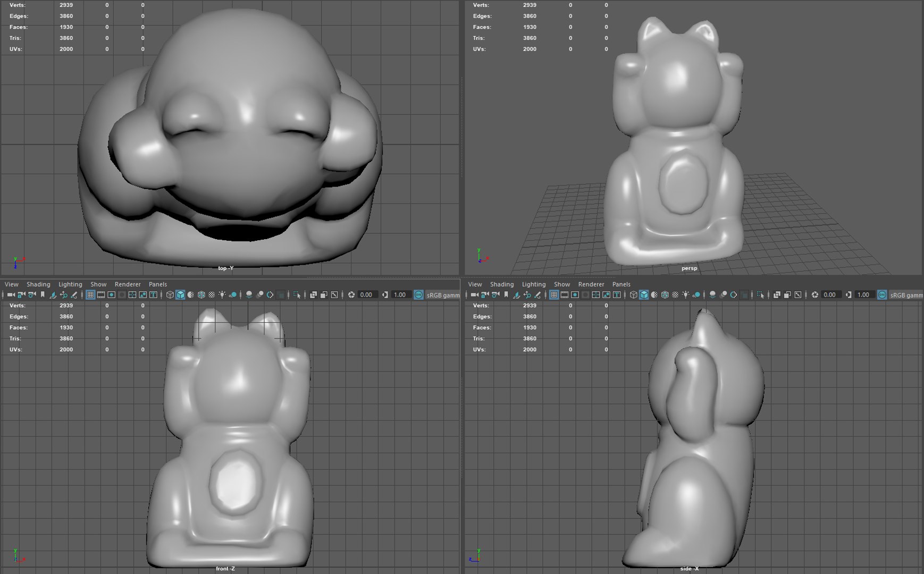The image size is (924, 574).
Task: Click 2D Pan/Zoom icon in front -Z panel
Action: pyautogui.click(x=63, y=295)
